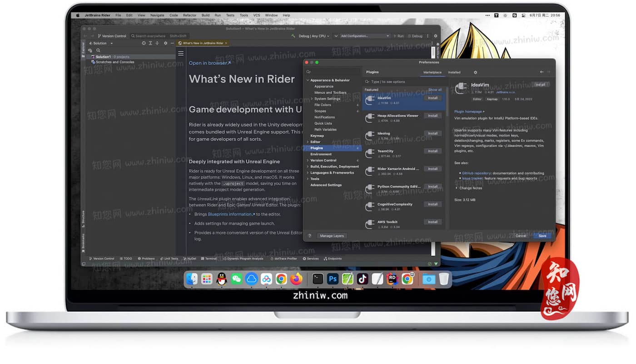Click Save button in Preferences

point(542,236)
